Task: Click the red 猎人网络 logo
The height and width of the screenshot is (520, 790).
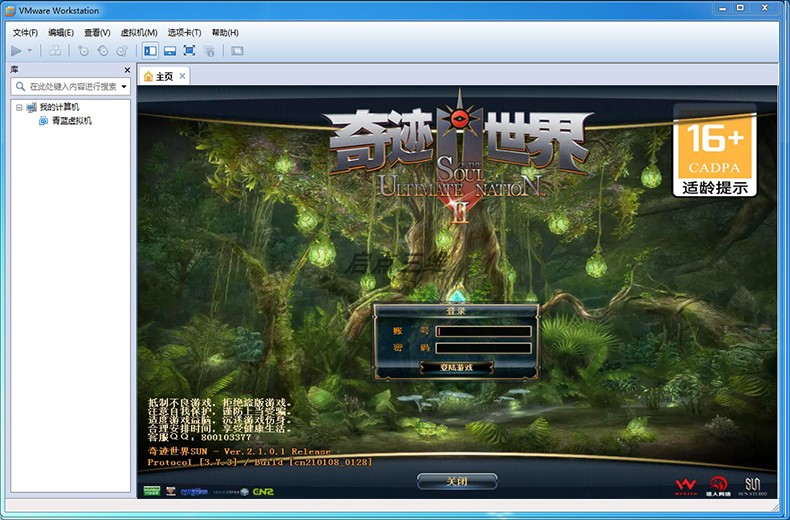Action: point(719,486)
